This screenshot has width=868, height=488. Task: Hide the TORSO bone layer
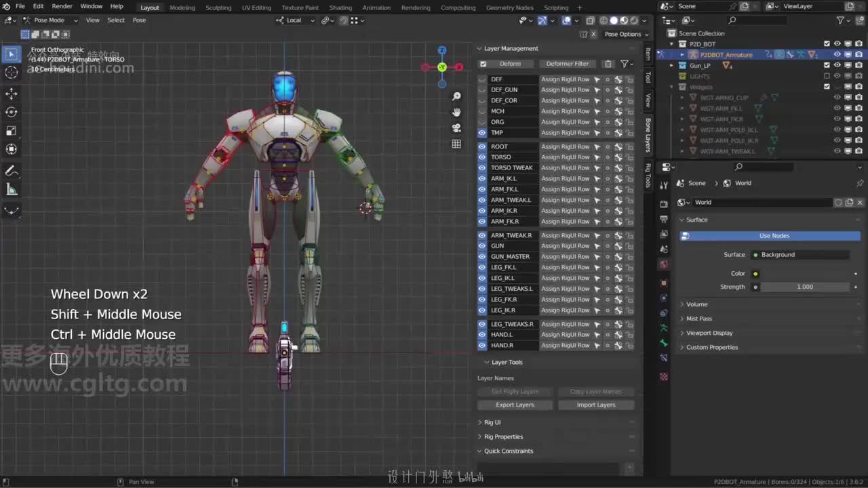coord(482,157)
